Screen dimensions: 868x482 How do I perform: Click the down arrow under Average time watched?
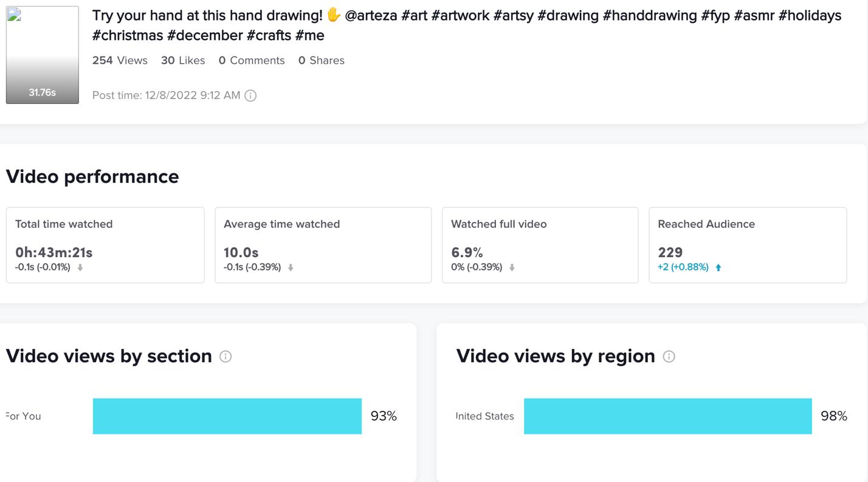coord(291,267)
